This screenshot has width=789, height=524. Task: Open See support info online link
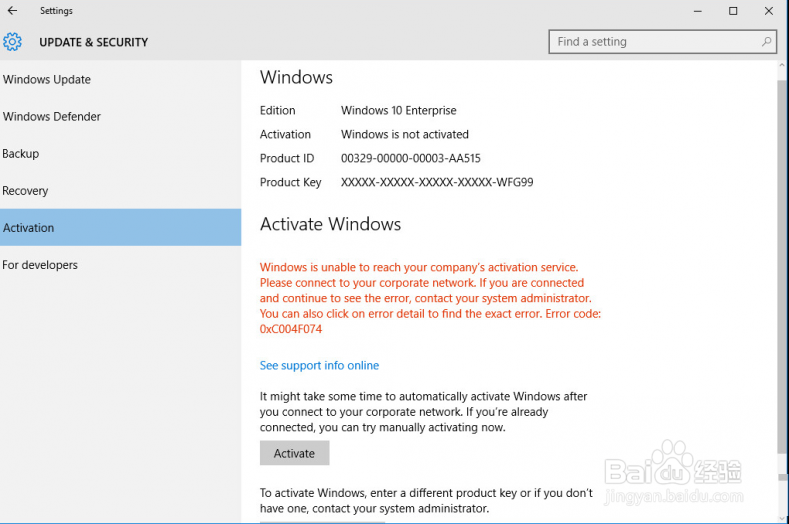click(x=319, y=365)
